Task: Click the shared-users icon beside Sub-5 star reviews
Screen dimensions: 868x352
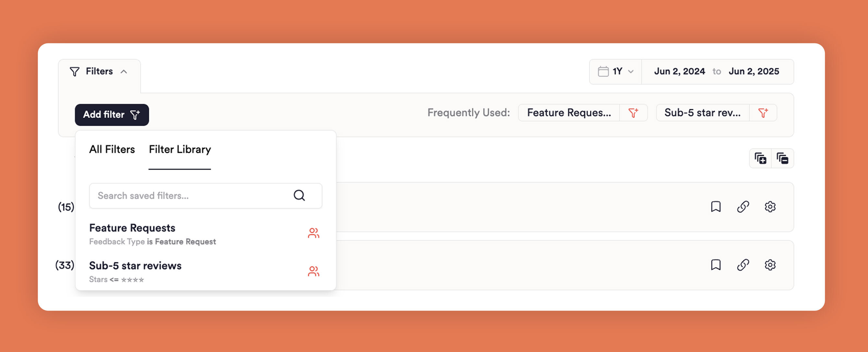Action: click(313, 272)
